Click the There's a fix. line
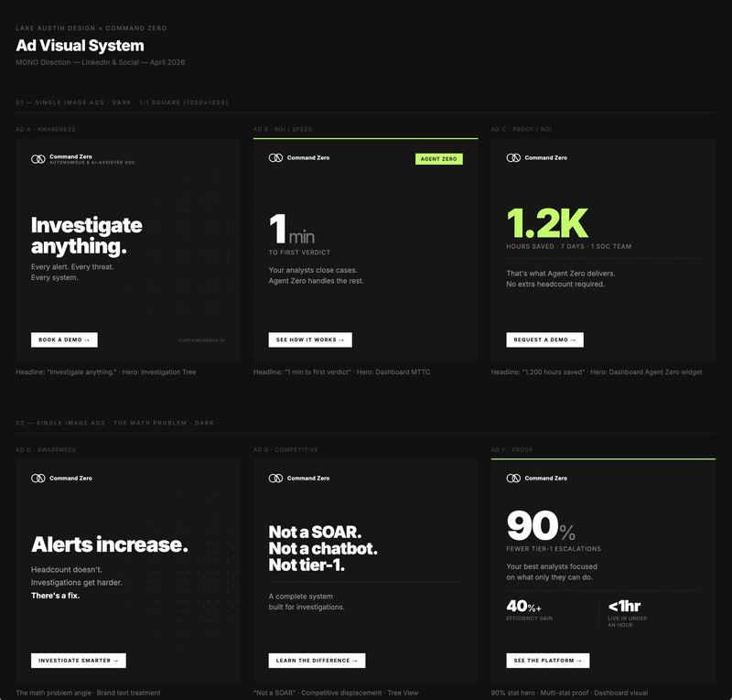732x700 pixels. pyautogui.click(x=56, y=596)
